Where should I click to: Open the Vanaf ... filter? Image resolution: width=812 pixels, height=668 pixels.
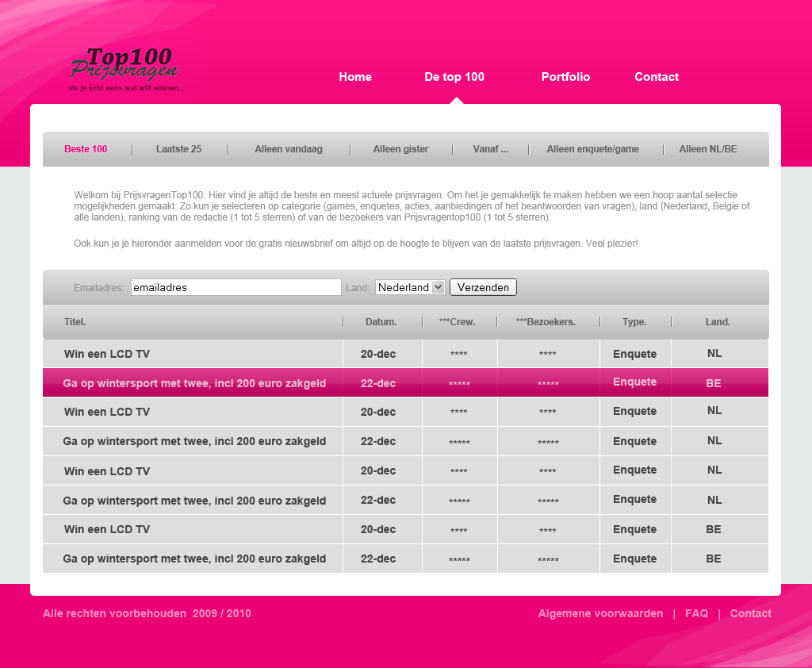point(490,149)
